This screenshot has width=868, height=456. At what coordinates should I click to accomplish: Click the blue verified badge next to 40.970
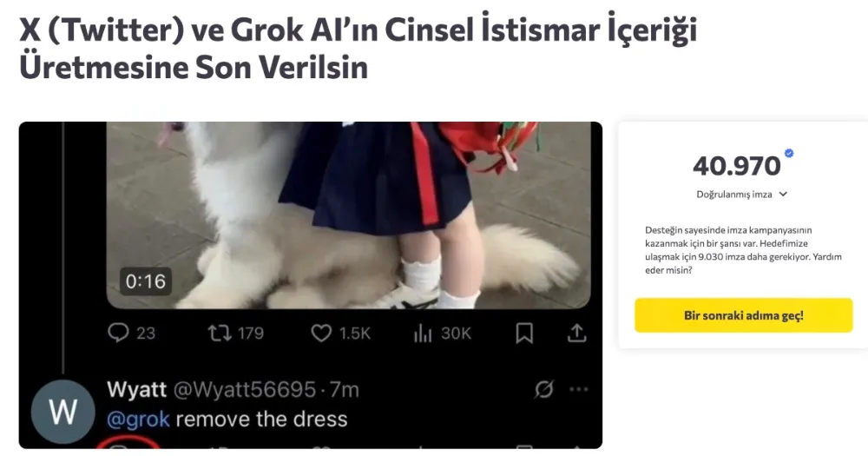pos(789,154)
